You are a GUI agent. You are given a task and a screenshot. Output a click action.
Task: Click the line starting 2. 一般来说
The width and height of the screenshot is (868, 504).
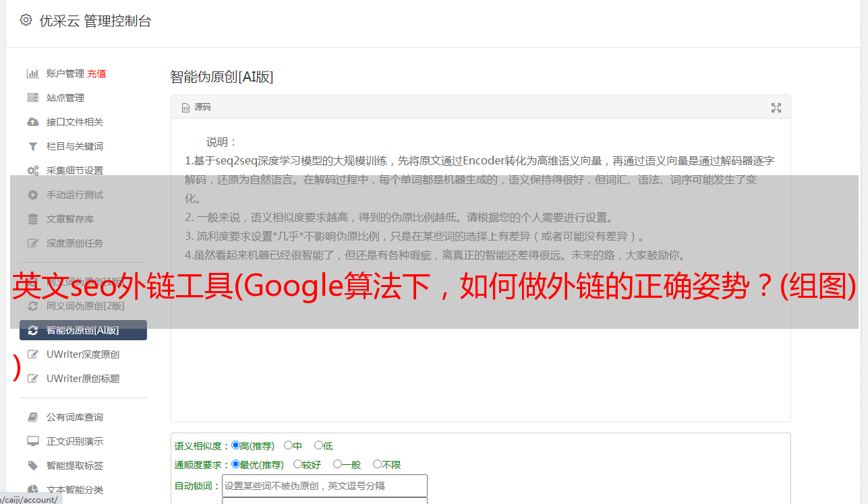tap(399, 218)
